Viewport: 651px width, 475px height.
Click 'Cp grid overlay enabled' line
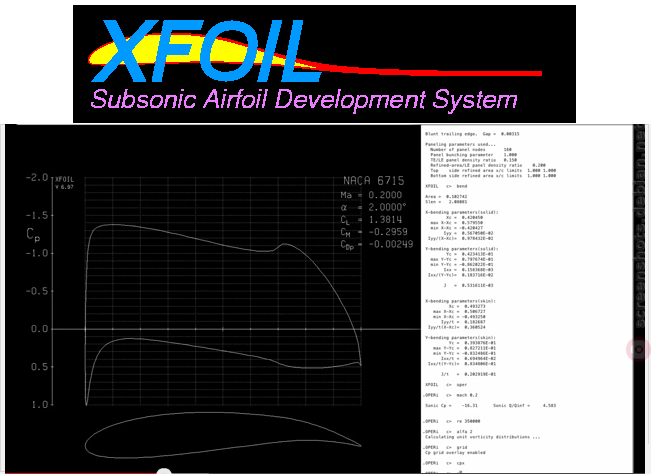[x=455, y=453]
